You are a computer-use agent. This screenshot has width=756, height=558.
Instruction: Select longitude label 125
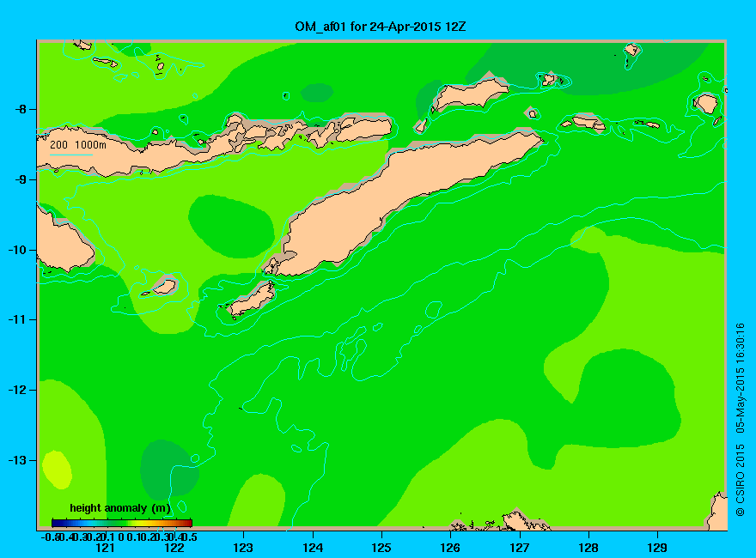coord(381,548)
